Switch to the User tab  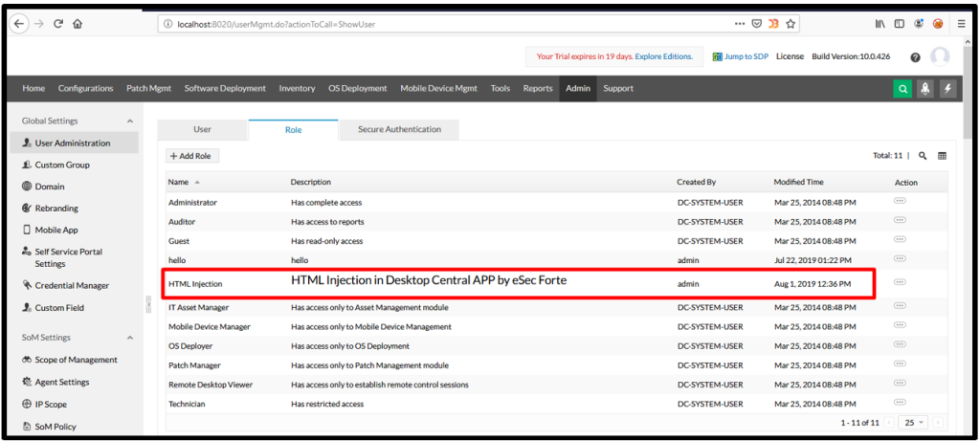tap(203, 129)
